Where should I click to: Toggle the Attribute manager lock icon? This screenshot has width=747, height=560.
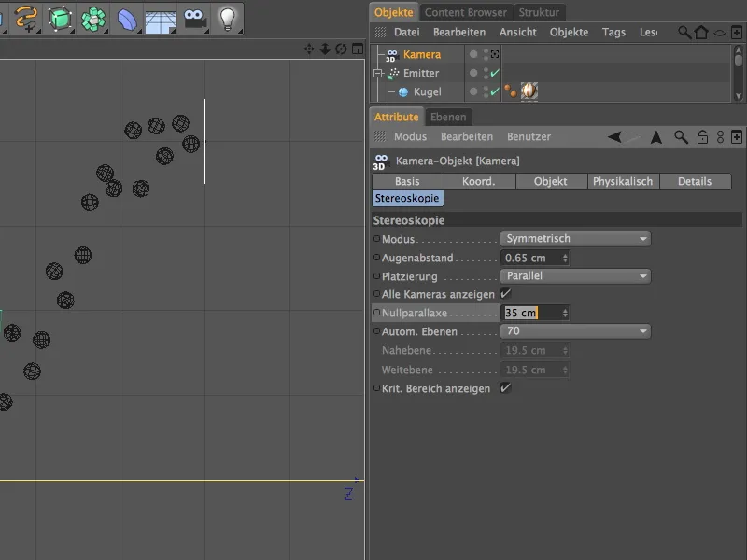(702, 137)
